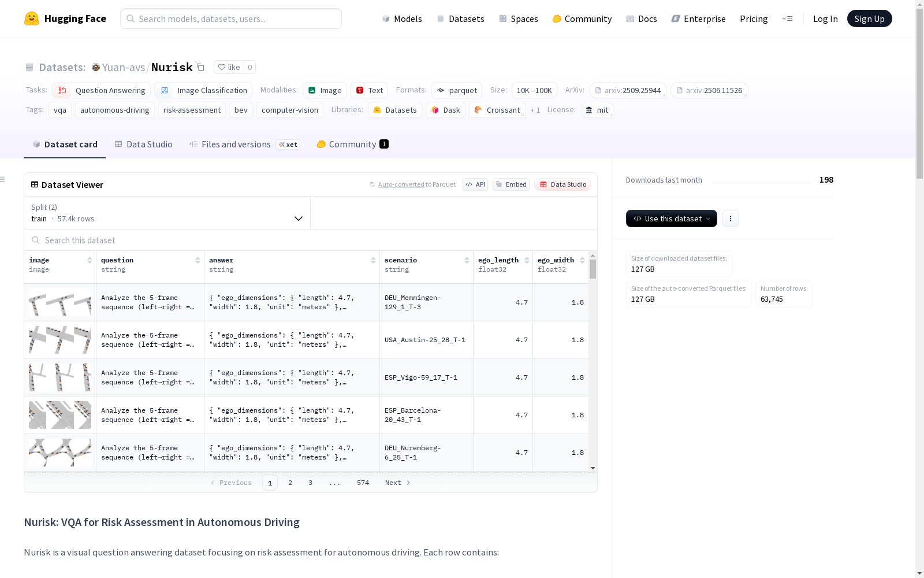Click the Image Classification task tag

click(x=203, y=90)
